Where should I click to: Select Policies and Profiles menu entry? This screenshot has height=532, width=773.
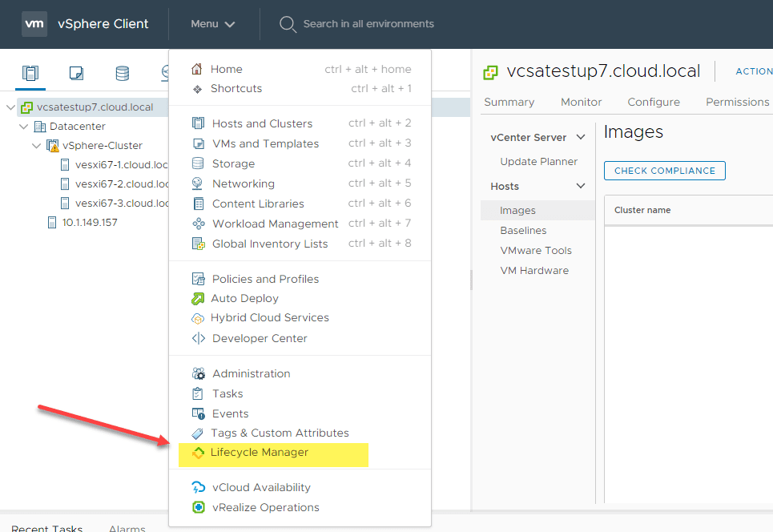click(265, 279)
